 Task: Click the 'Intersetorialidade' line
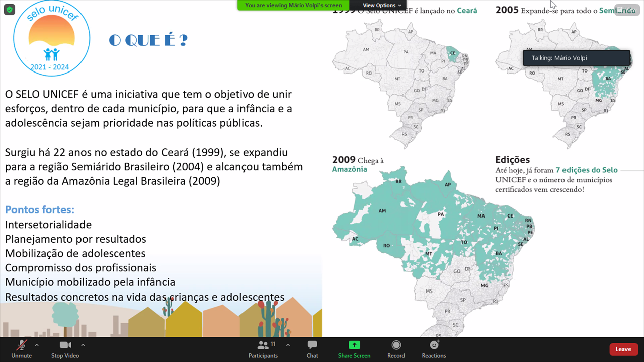pos(48,225)
